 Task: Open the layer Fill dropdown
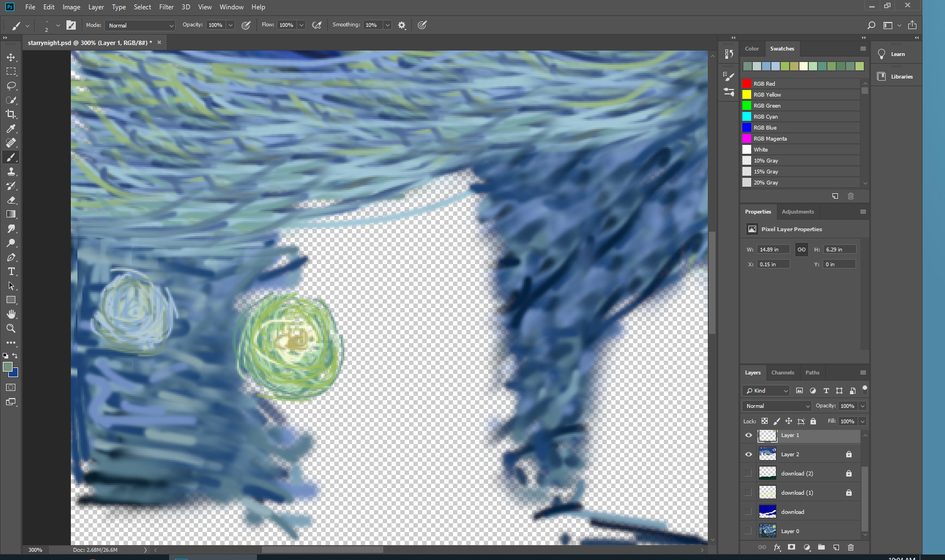[x=863, y=422]
